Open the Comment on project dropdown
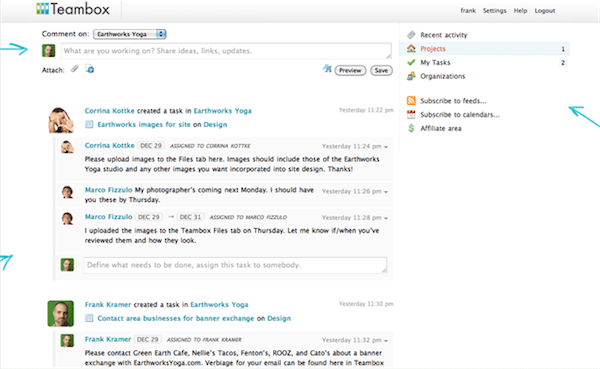600x369 pixels. 130,34
